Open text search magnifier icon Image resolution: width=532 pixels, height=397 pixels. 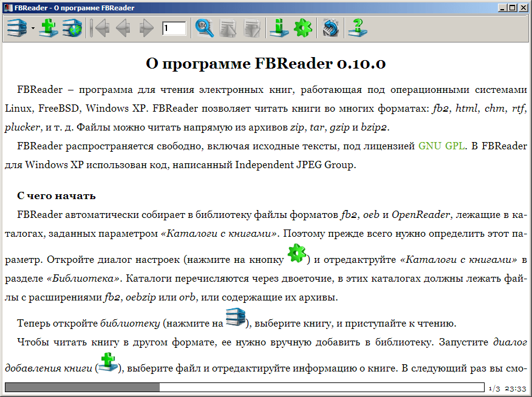click(205, 28)
